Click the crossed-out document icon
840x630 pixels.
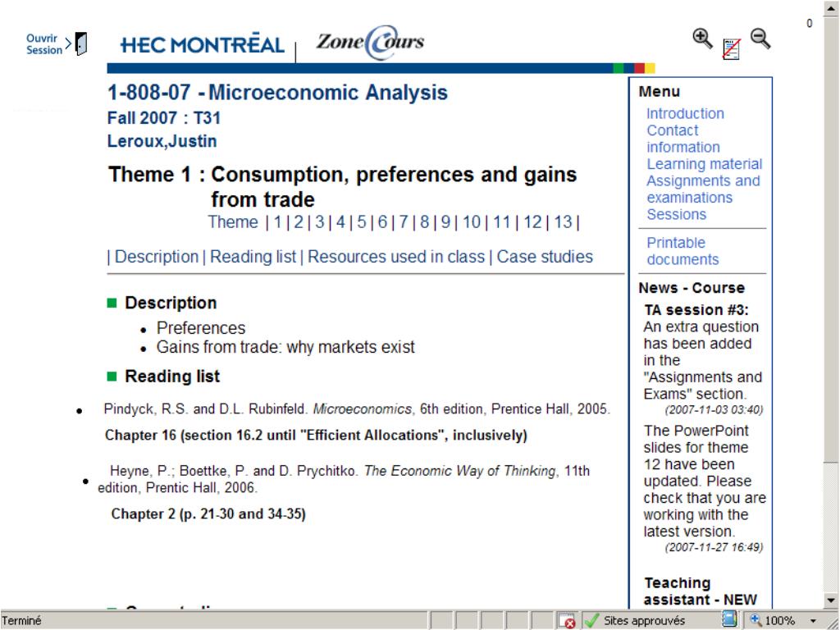[732, 48]
